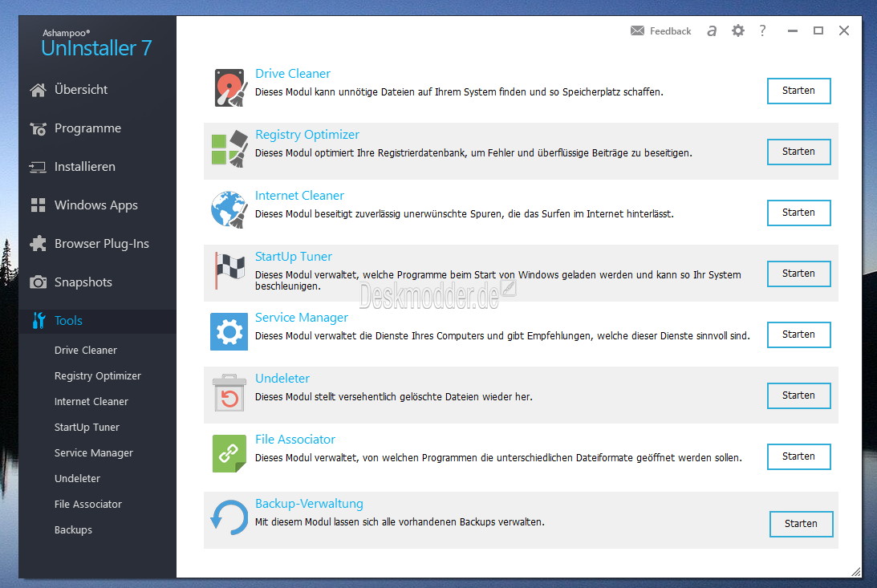Click the Undeleter trash bin icon
This screenshot has height=588, width=877.
click(x=229, y=392)
